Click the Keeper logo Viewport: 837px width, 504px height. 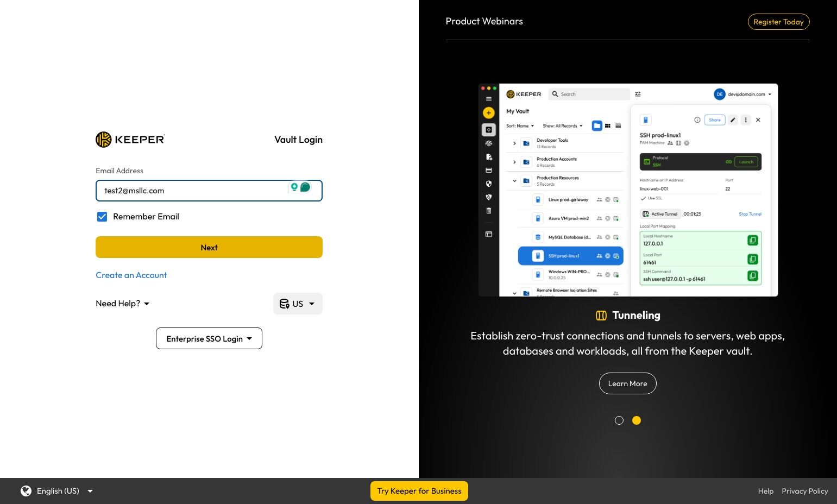click(x=130, y=140)
